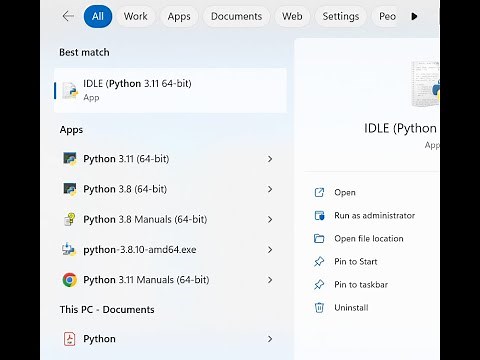Expand Python 3.11 Manuals (64-bit) chevron
The height and width of the screenshot is (360, 480).
pyautogui.click(x=270, y=280)
